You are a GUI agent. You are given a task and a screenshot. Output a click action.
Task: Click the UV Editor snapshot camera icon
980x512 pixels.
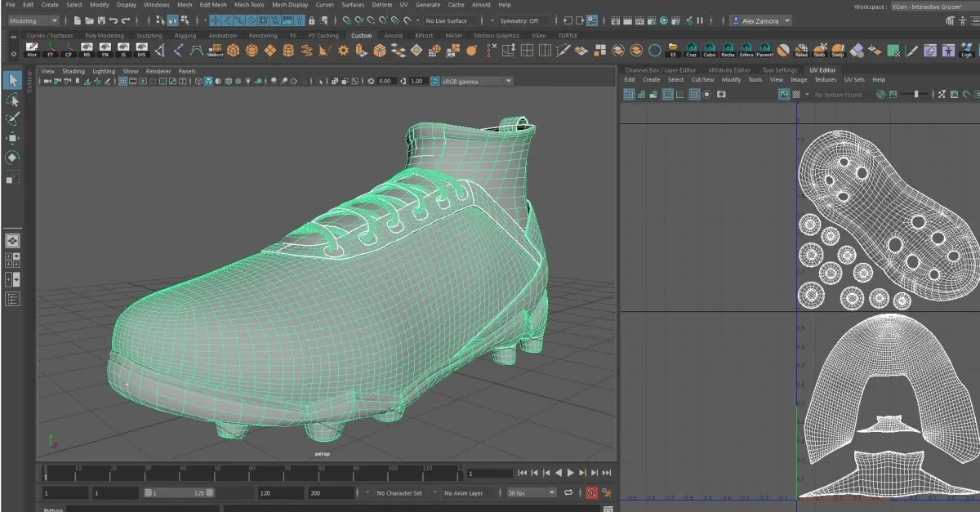click(x=721, y=95)
